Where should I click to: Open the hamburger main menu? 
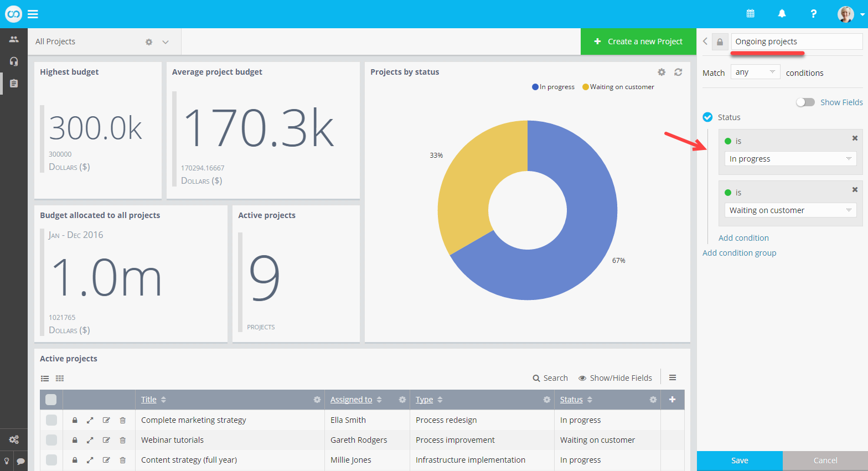33,14
